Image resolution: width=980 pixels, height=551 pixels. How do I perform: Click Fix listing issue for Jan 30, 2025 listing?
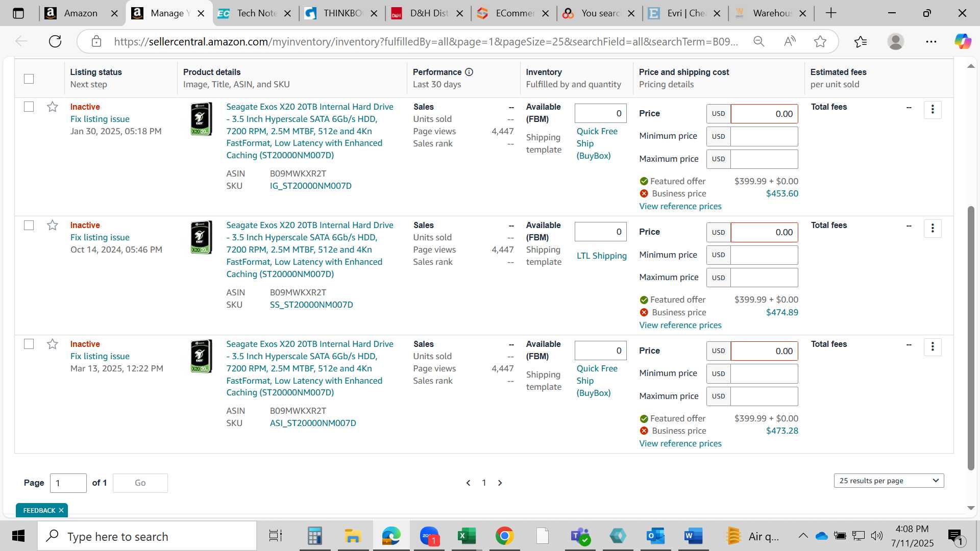point(100,119)
